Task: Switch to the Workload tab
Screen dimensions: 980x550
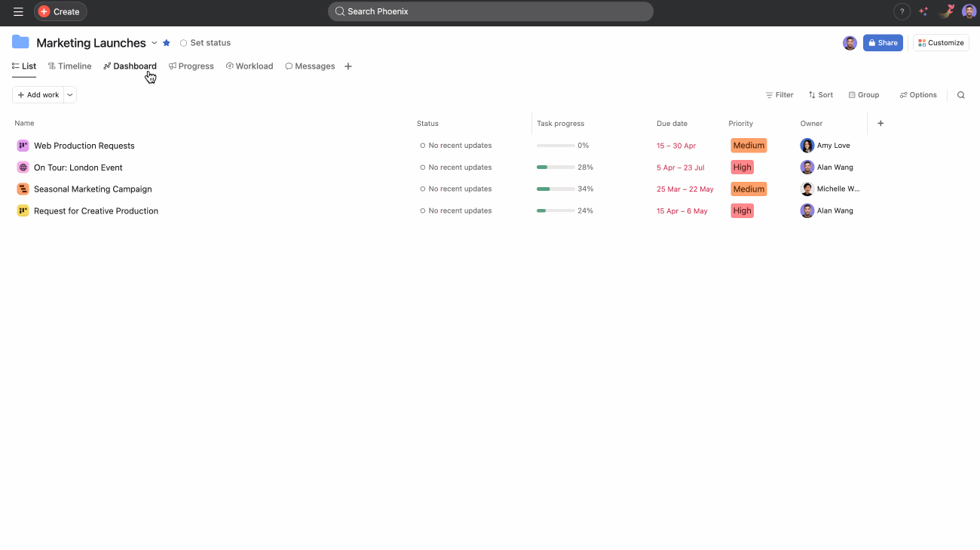Action: point(250,66)
